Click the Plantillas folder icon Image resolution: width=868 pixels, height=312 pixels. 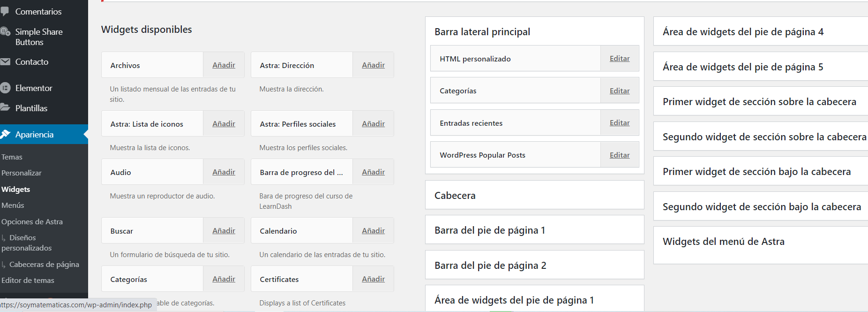[x=5, y=107]
